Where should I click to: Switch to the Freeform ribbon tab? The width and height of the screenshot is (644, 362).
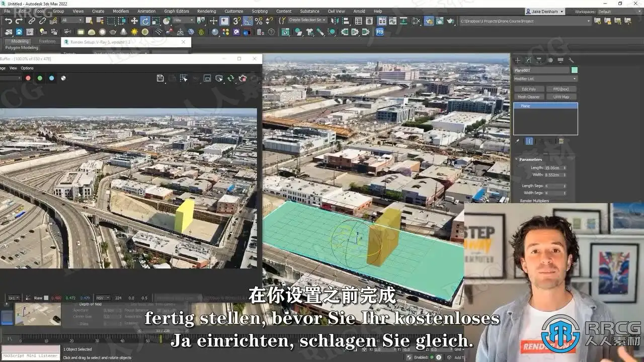(x=47, y=41)
